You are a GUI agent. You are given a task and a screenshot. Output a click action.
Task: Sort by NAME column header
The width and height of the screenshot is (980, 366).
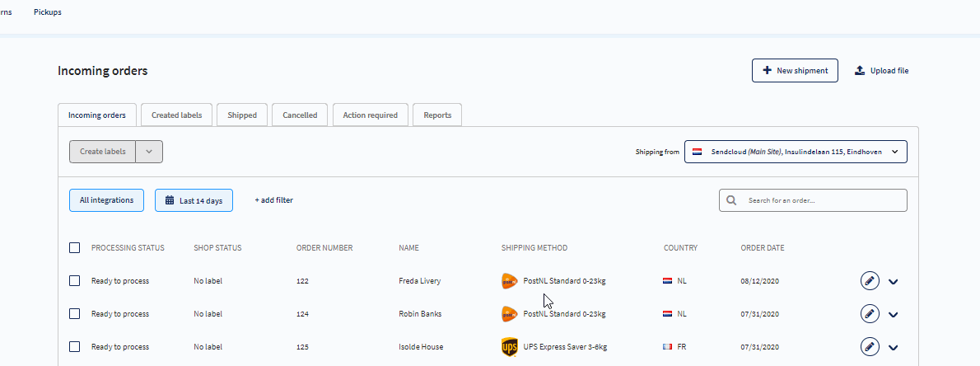coord(408,248)
